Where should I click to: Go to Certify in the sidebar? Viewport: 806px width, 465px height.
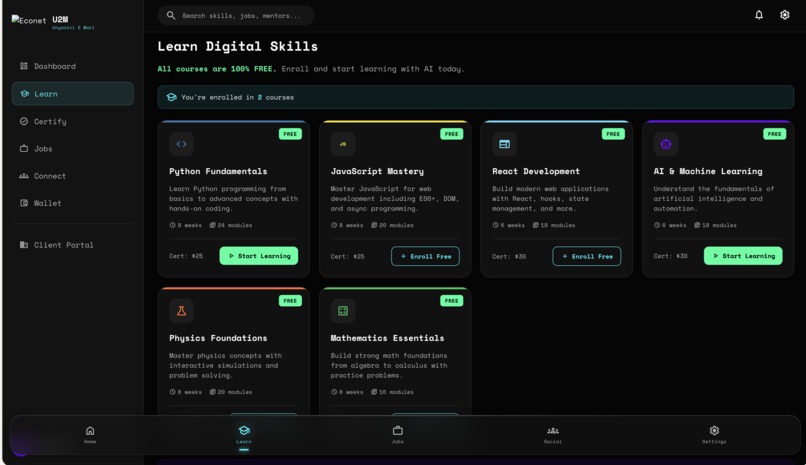pos(72,121)
